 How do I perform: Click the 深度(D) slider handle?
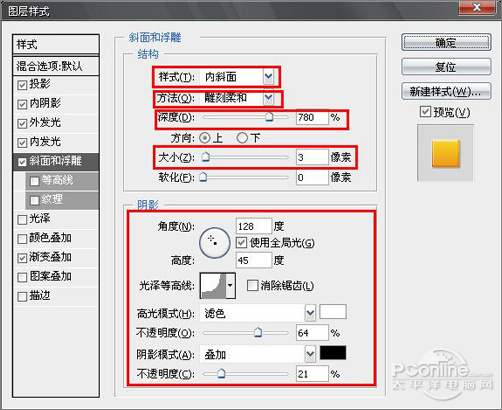click(269, 116)
